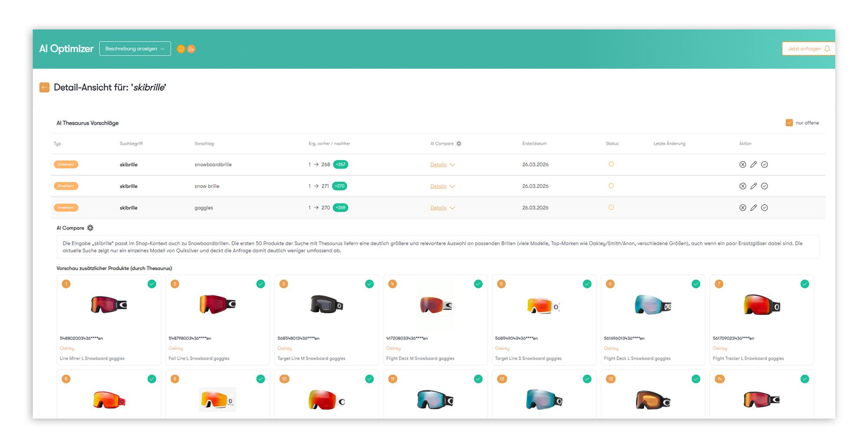Expand Details for snow brille row
The width and height of the screenshot is (868, 448).
442,186
